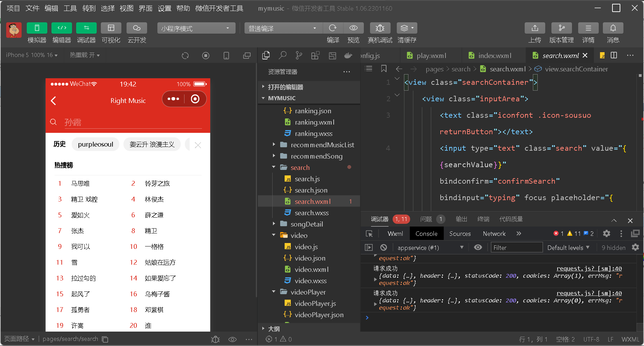Start 真机调试 remote debugging
Screen dimensions: 644x346
(380, 28)
